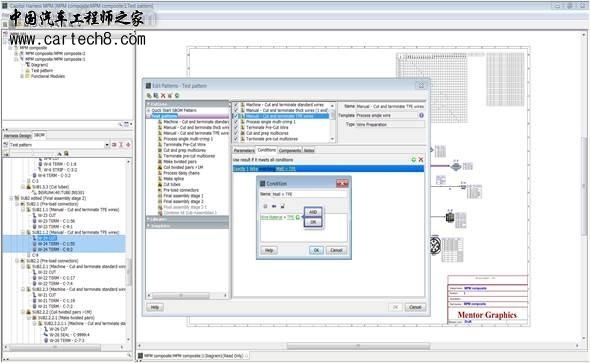Image resolution: width=590 pixels, height=363 pixels.
Task: Toggle checkbox for Cut and prep multicores
Action: pyautogui.click(x=236, y=133)
